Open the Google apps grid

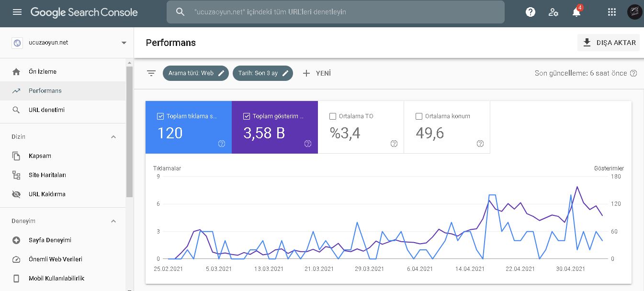[x=611, y=12]
